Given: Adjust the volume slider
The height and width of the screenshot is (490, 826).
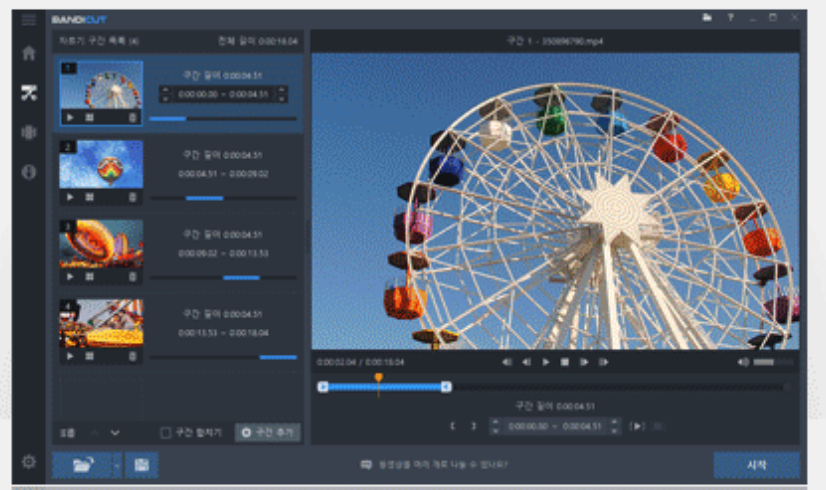Looking at the screenshot, I should 773,362.
